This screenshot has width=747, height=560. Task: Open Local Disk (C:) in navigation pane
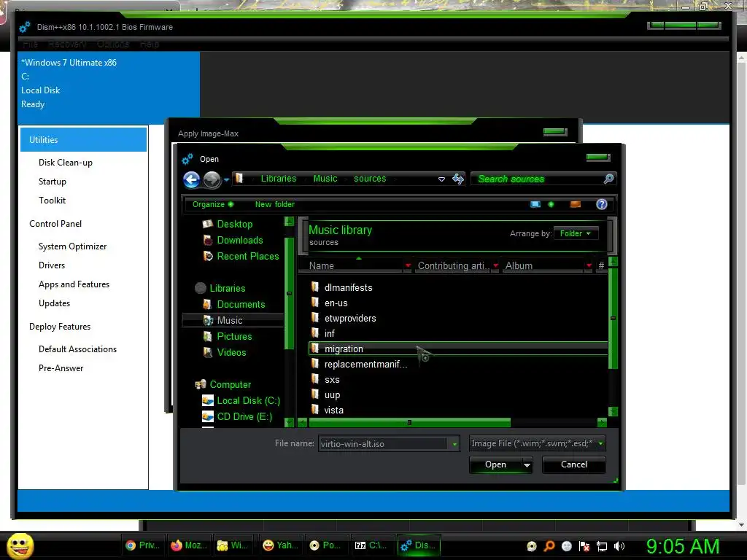tap(248, 401)
